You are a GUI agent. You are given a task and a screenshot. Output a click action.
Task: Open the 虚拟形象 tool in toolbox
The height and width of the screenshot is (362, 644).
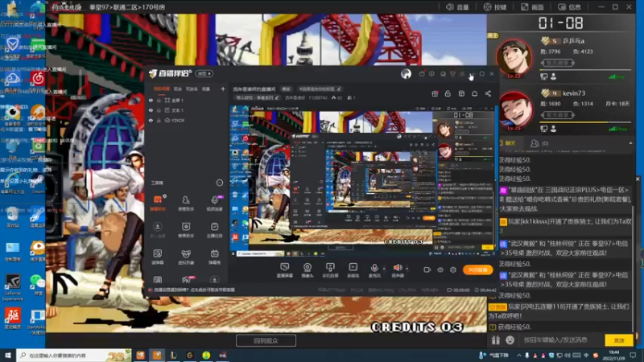coord(186,257)
